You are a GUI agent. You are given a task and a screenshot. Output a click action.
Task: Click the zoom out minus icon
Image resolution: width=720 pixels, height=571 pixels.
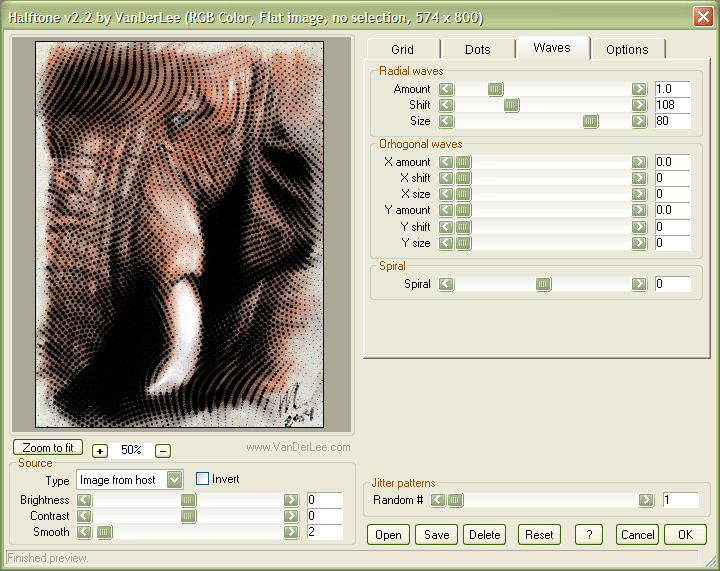click(x=163, y=450)
